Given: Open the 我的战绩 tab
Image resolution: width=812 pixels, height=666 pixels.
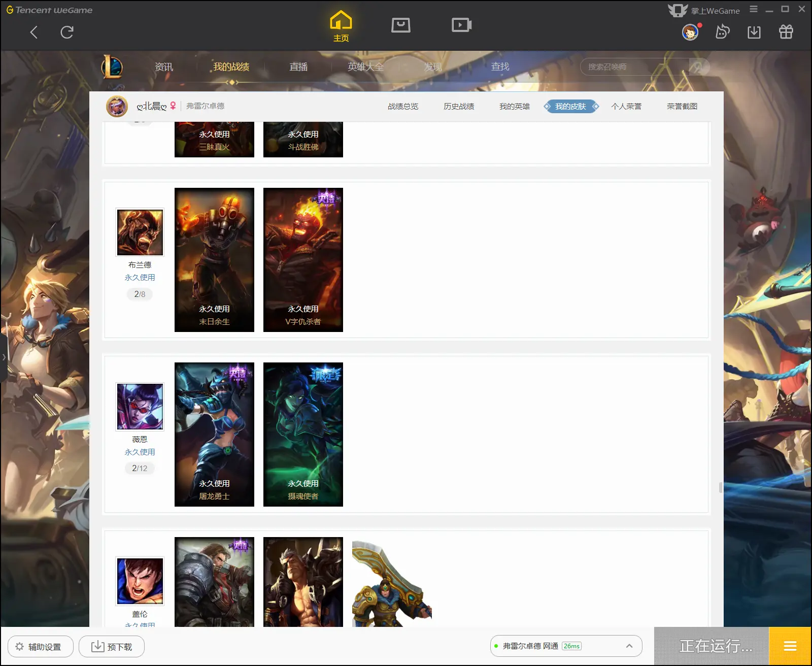Looking at the screenshot, I should coord(231,66).
